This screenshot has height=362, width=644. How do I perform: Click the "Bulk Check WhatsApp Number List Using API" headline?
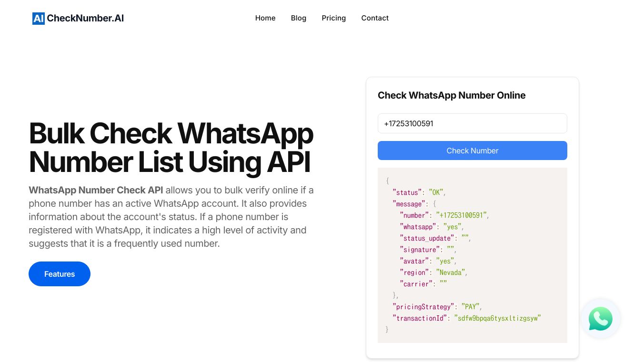[x=171, y=147]
